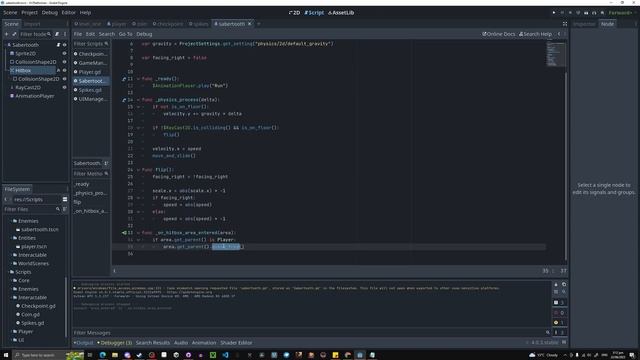Image resolution: width=640 pixels, height=360 pixels.
Task: Fold the _physics_process function
Action: point(138,100)
